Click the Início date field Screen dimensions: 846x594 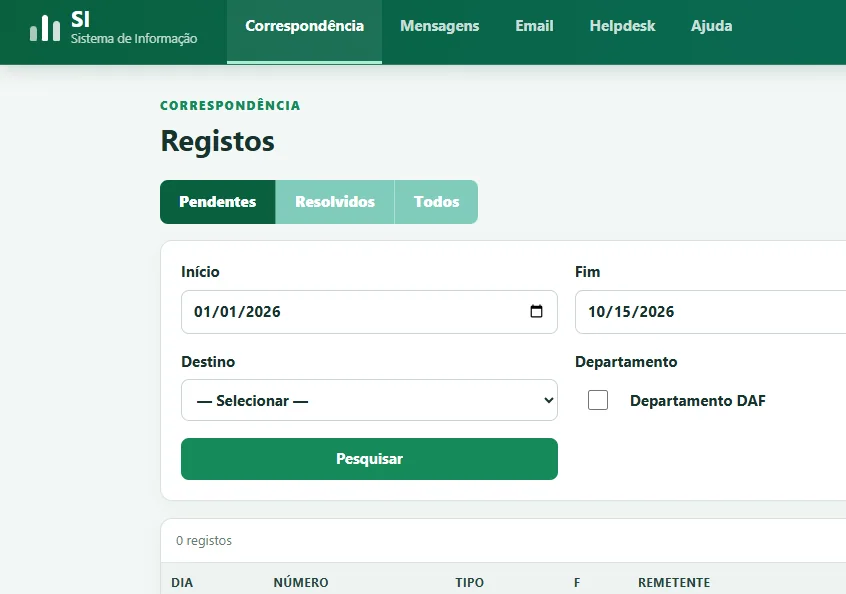pos(369,312)
